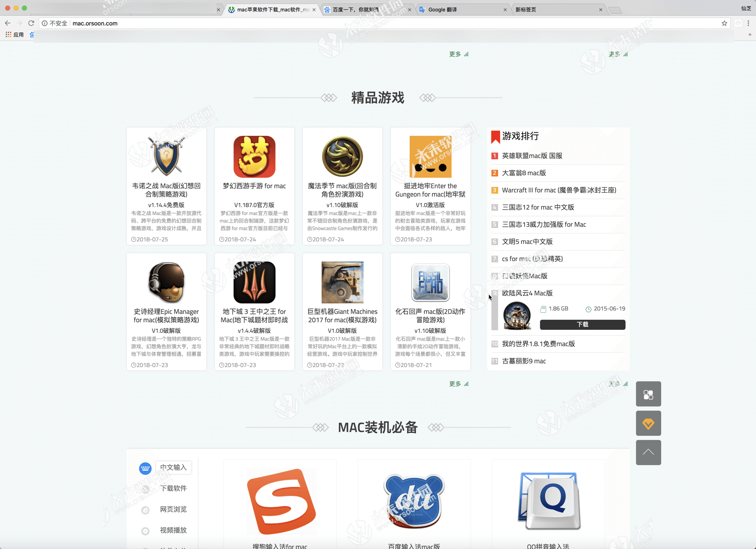Click title 梦幻西游手游 for mac

(255, 186)
